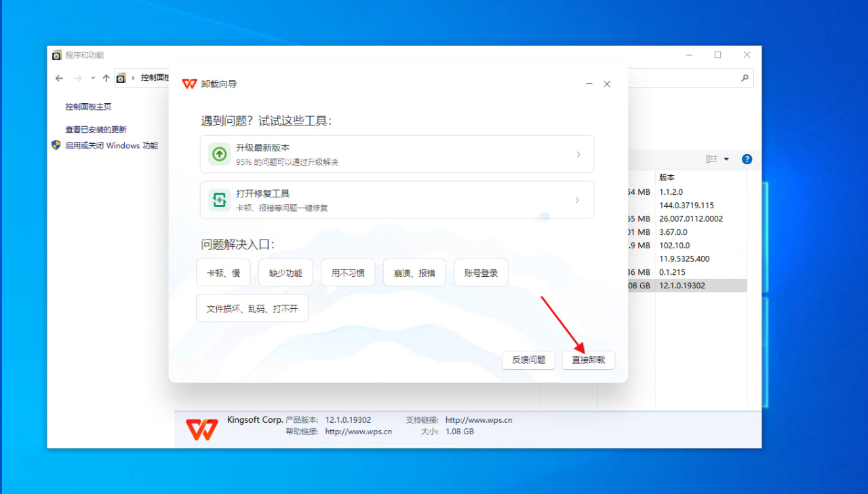Select the 崩溃、报错 problem option

click(414, 273)
